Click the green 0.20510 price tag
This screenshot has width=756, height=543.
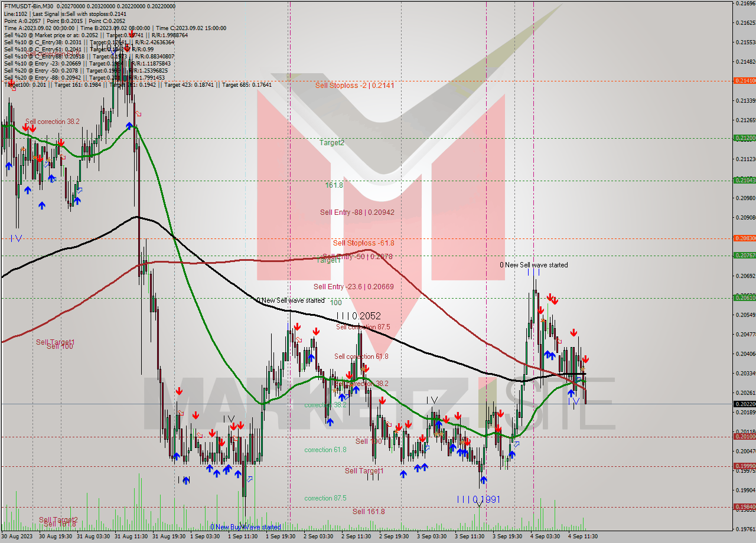pos(744,298)
